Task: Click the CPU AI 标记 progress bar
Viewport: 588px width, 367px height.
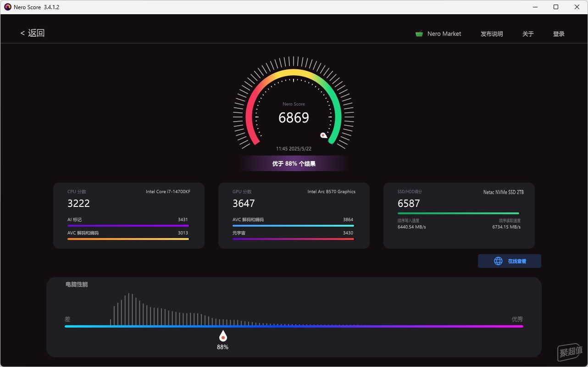Action: click(128, 226)
